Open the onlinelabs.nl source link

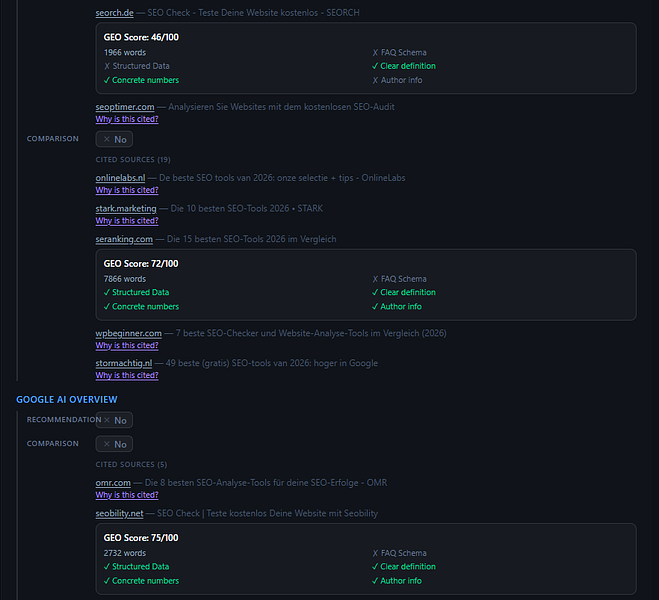coord(120,178)
